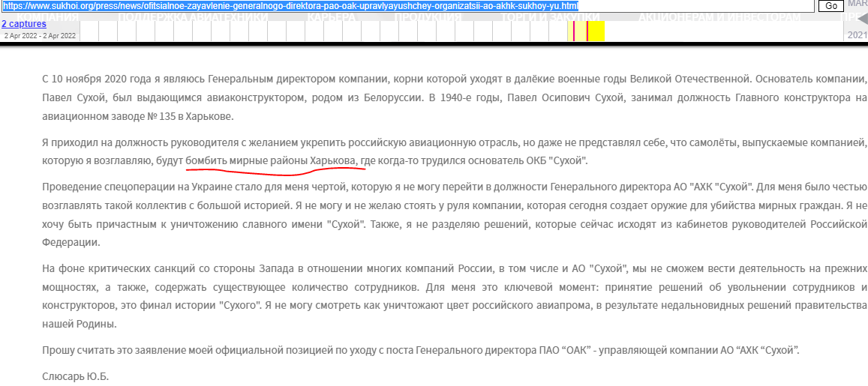Open the ПОДДЕРЖКА АВИАТЕХНИКИ menu item
868x386 pixels.
[194, 17]
